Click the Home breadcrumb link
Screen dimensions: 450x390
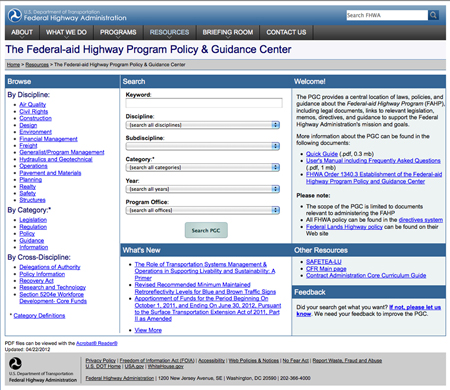13,65
